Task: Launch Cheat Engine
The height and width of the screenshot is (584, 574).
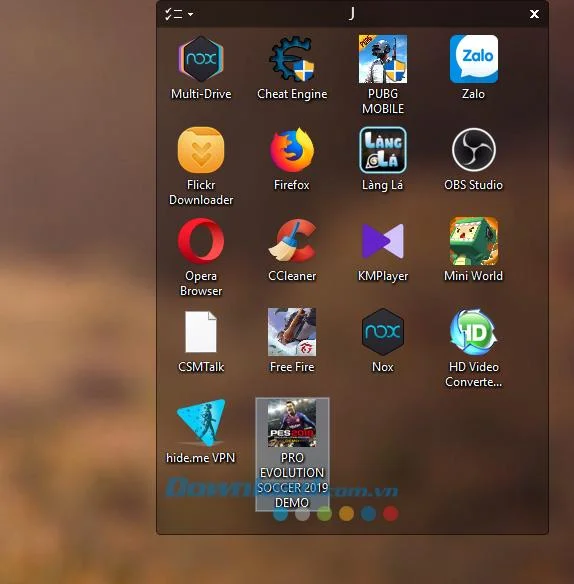Action: (x=292, y=59)
